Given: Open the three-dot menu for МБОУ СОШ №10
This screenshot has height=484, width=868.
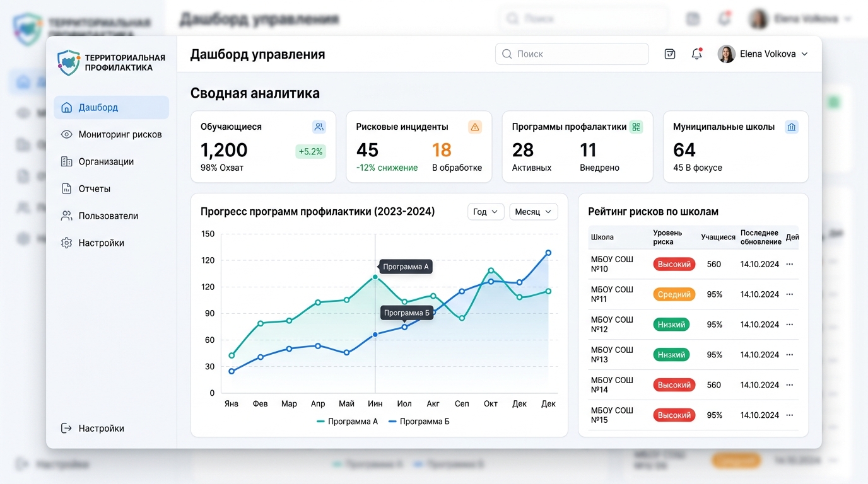Looking at the screenshot, I should coord(789,264).
